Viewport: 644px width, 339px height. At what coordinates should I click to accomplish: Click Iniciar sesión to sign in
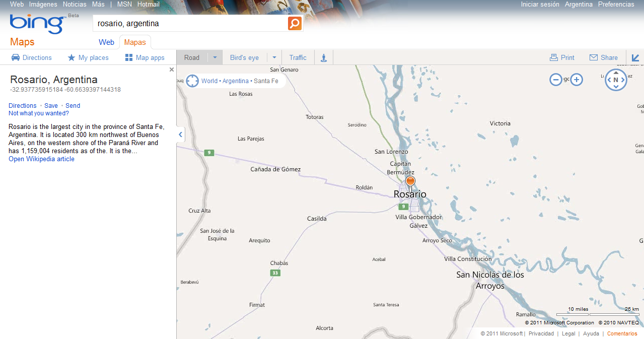[540, 4]
